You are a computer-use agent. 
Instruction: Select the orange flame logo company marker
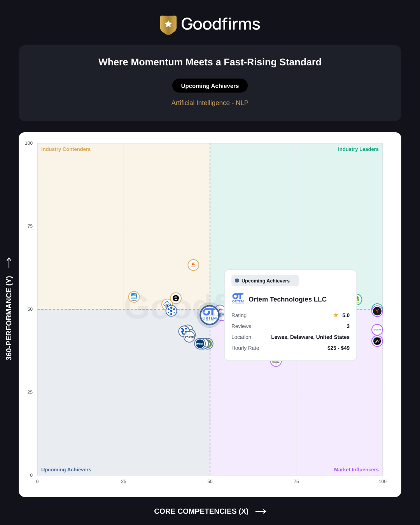[193, 265]
